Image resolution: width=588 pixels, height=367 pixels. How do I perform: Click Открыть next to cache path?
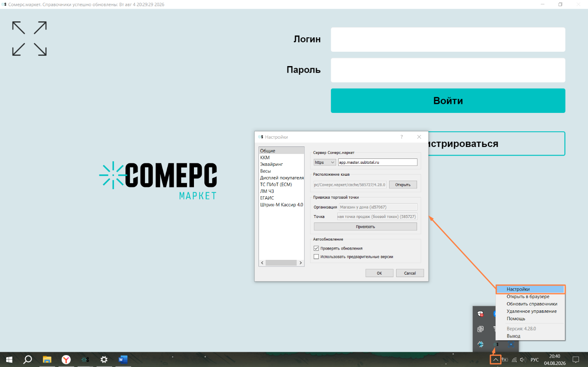403,185
